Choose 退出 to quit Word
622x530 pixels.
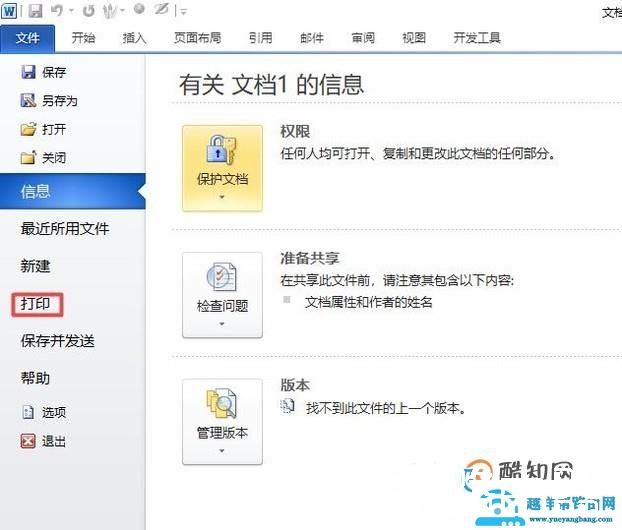coord(54,441)
